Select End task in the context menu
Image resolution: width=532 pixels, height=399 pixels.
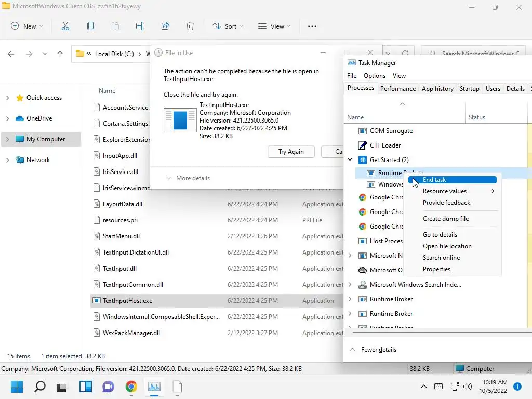pos(453,180)
